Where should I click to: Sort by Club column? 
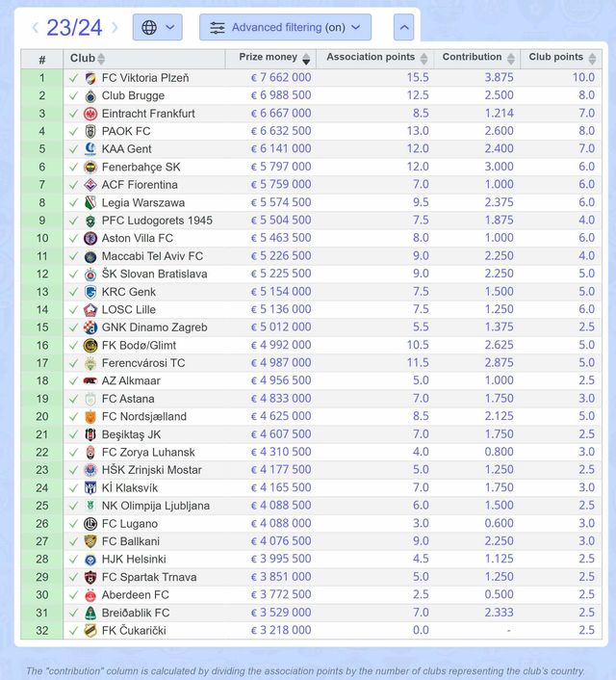[x=101, y=59]
